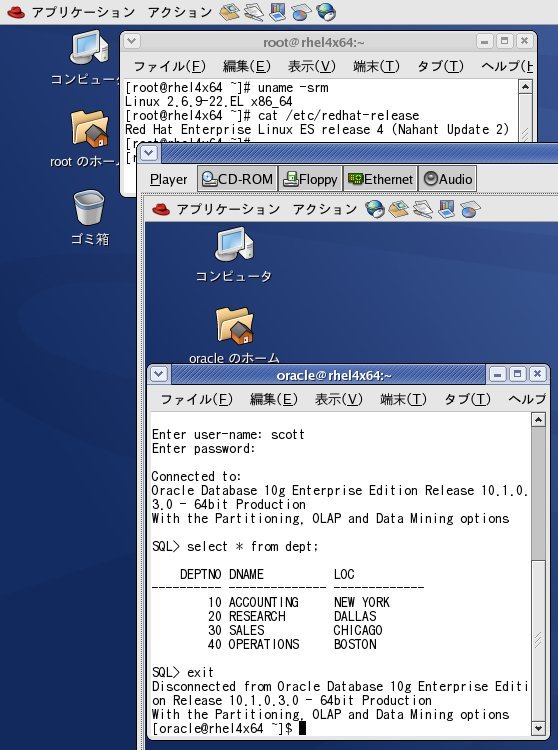Launch the mail client icon in outer panel
Screen dimensions: 558x750
(x=229, y=12)
